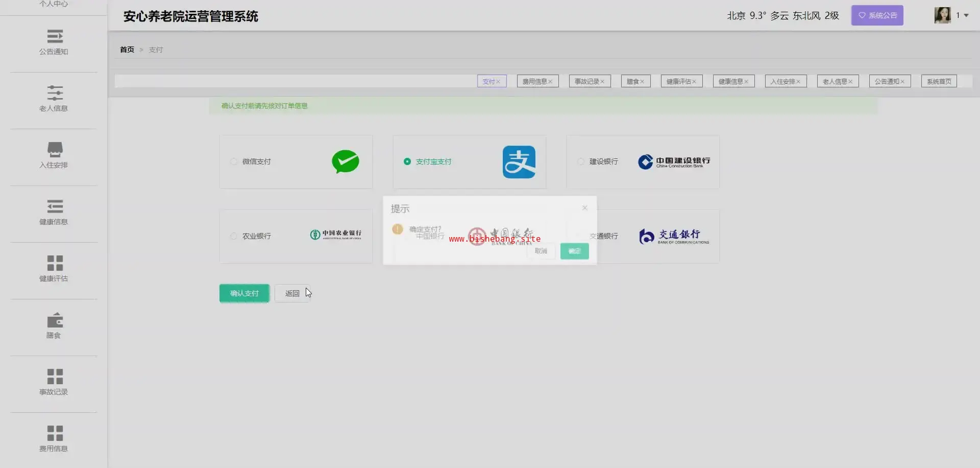Image resolution: width=980 pixels, height=468 pixels.
Task: Click the 返回 button
Action: point(292,293)
